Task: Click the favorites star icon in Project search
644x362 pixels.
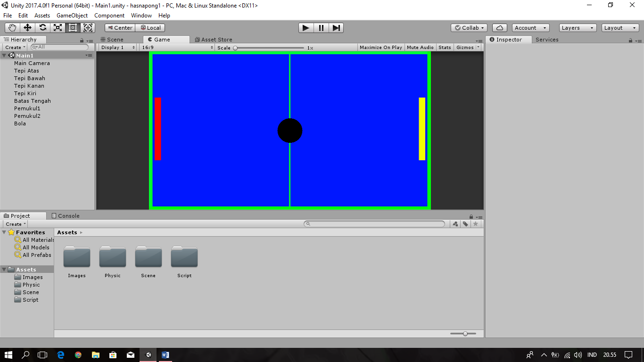Action: point(476,224)
